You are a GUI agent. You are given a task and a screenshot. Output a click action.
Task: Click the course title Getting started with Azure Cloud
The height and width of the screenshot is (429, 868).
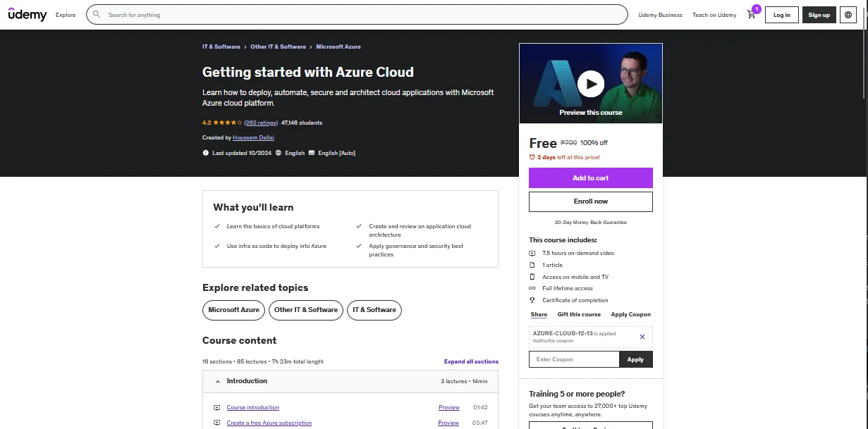pyautogui.click(x=308, y=72)
